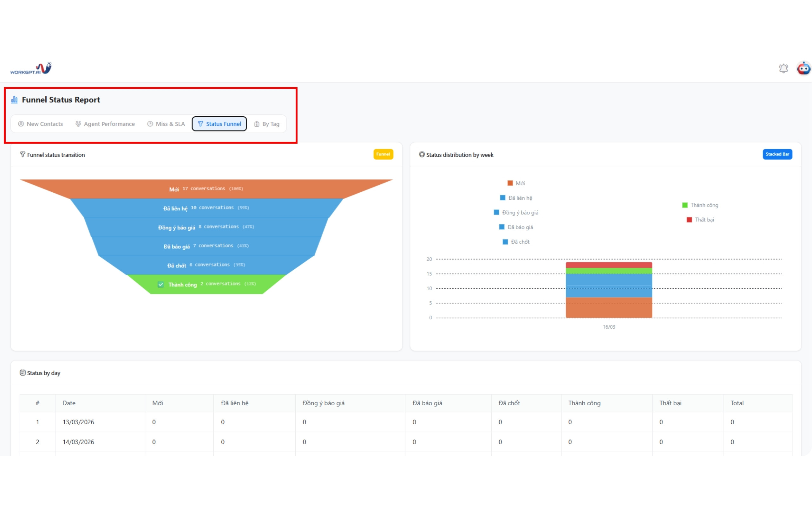Image resolution: width=812 pixels, height=507 pixels.
Task: Toggle the Mới legend series visibility
Action: click(516, 183)
